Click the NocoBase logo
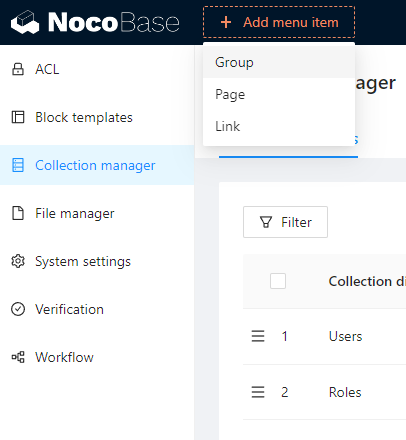 click(x=95, y=22)
